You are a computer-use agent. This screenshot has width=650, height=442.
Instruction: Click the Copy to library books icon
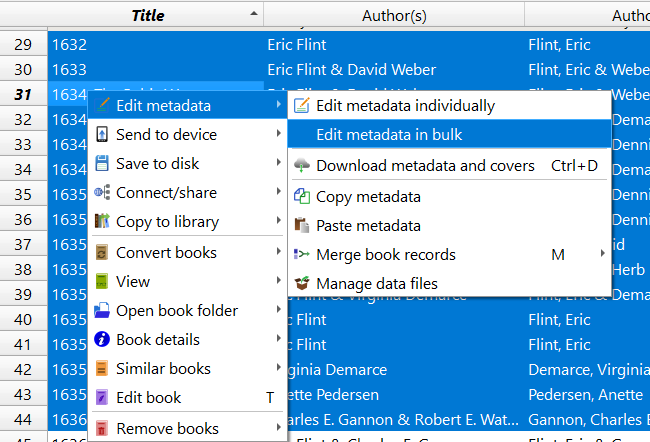[102, 221]
